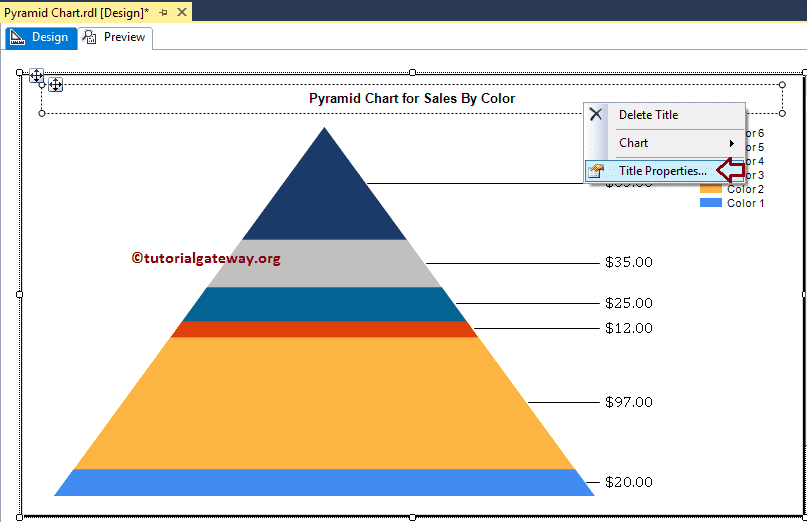Select the gray pyramid segment
The height and width of the screenshot is (522, 807).
tap(324, 264)
